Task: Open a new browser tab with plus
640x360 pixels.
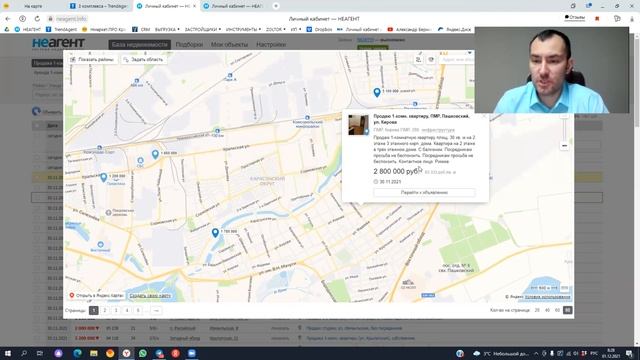Action: click(x=276, y=6)
